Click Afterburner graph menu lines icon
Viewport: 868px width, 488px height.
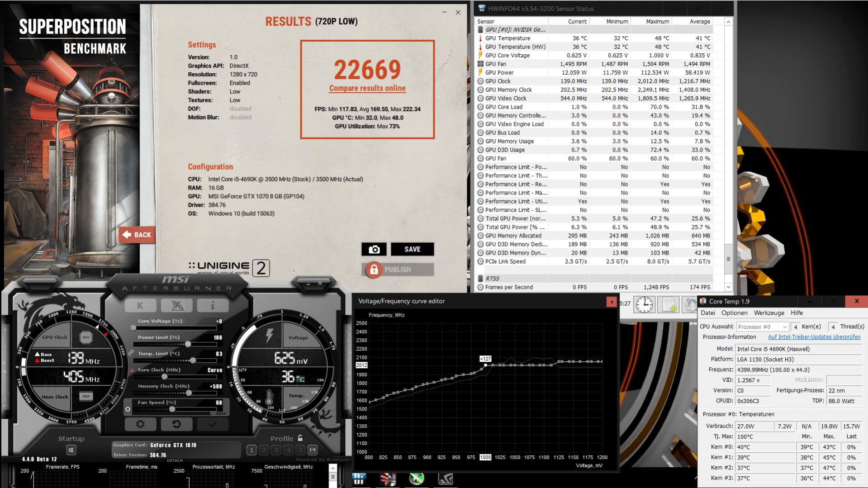[332, 477]
